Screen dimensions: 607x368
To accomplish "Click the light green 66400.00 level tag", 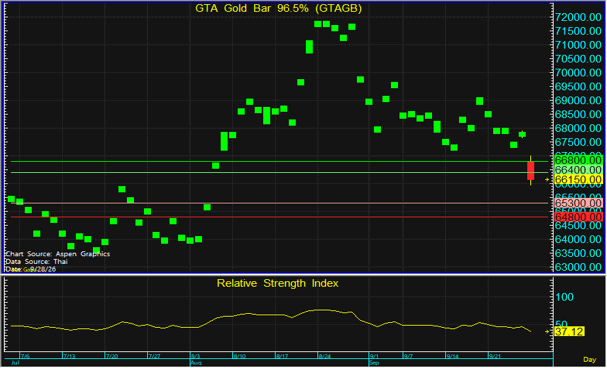I will click(578, 169).
